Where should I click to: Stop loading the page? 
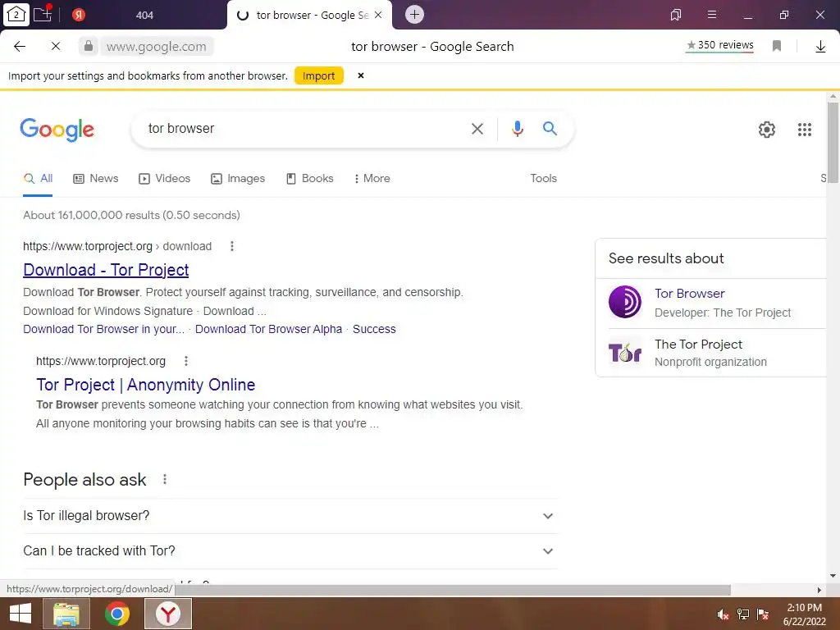56,46
